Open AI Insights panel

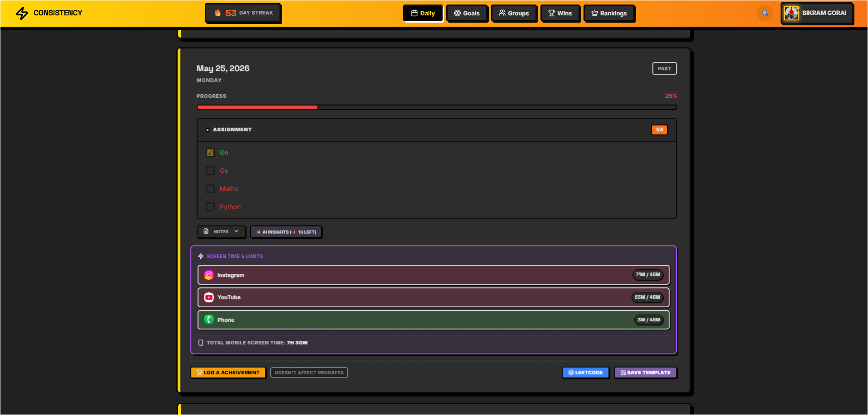pos(286,232)
